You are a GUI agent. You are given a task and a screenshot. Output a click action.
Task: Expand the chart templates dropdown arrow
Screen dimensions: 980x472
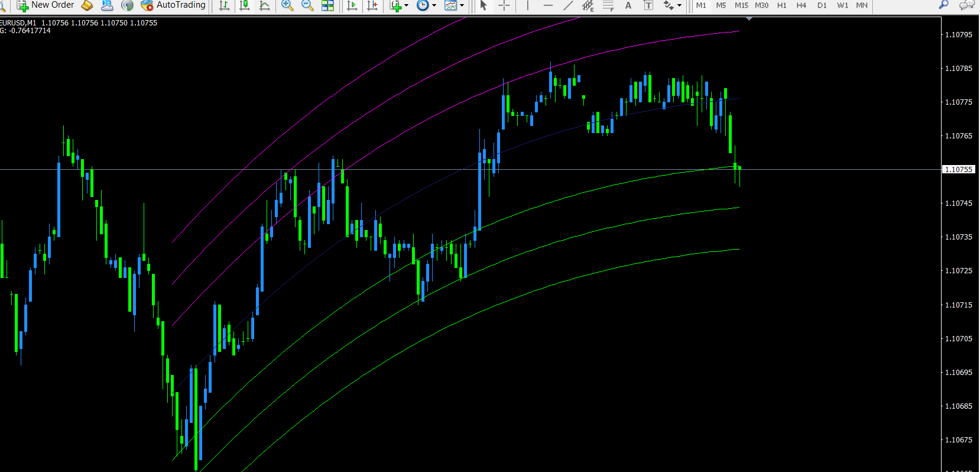point(462,5)
